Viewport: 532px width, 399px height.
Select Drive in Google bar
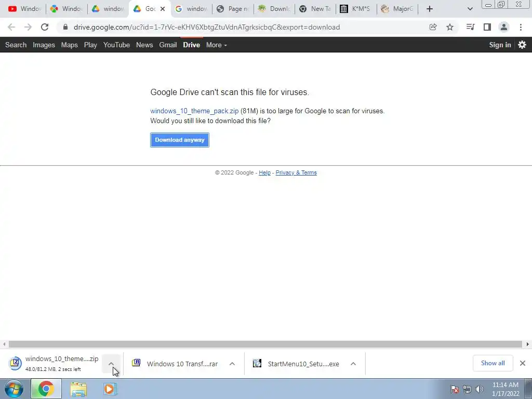point(192,45)
